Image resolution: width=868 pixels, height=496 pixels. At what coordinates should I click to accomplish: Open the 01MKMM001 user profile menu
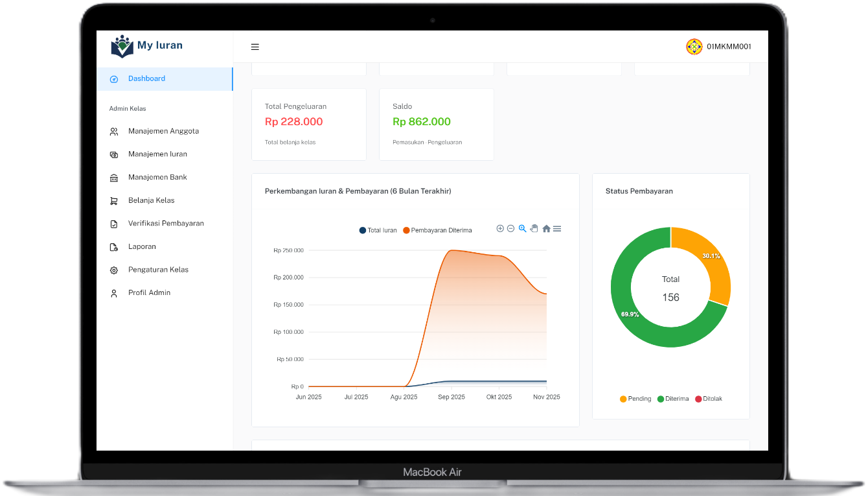729,47
